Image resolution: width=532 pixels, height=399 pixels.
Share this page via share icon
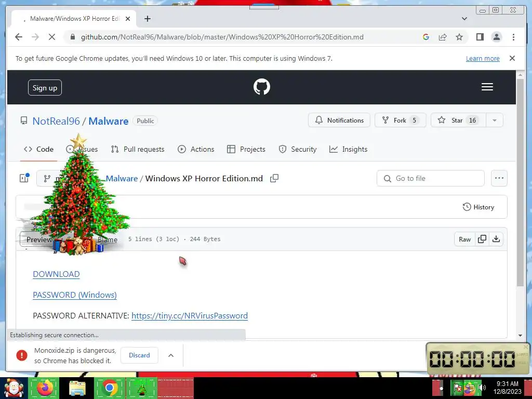(x=443, y=37)
